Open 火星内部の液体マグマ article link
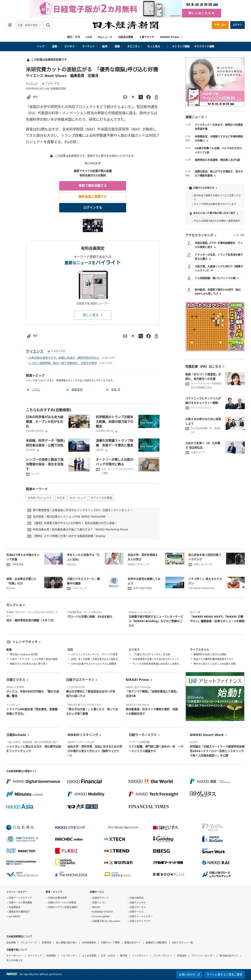This screenshot has width=251, height=980. [64, 358]
